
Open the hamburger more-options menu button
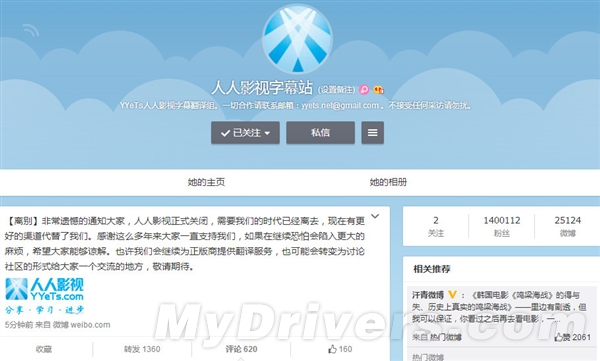(373, 133)
